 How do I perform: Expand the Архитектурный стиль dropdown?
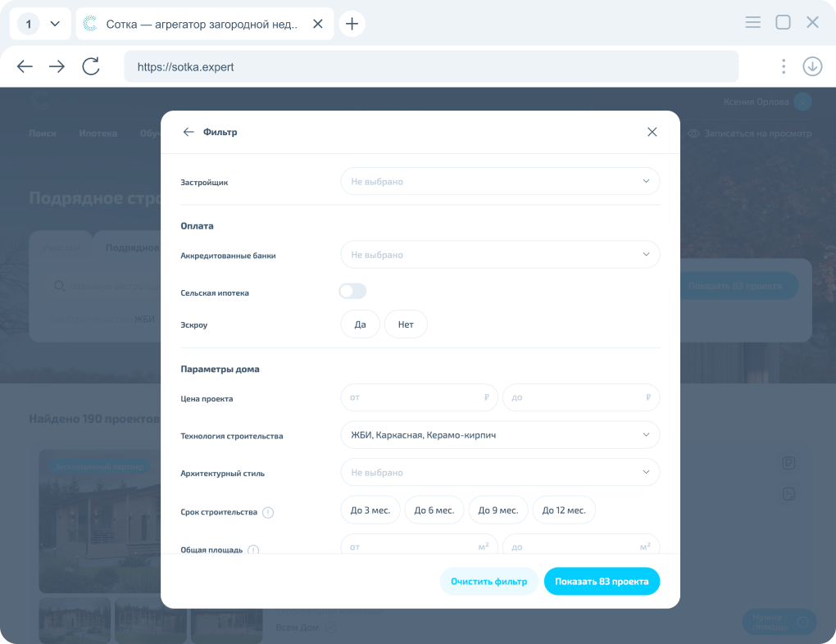click(500, 473)
